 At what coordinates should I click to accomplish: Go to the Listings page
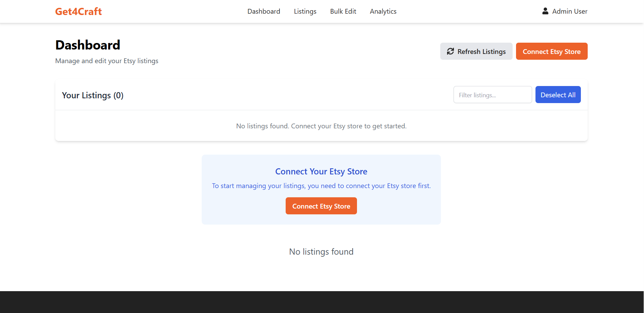(x=305, y=11)
